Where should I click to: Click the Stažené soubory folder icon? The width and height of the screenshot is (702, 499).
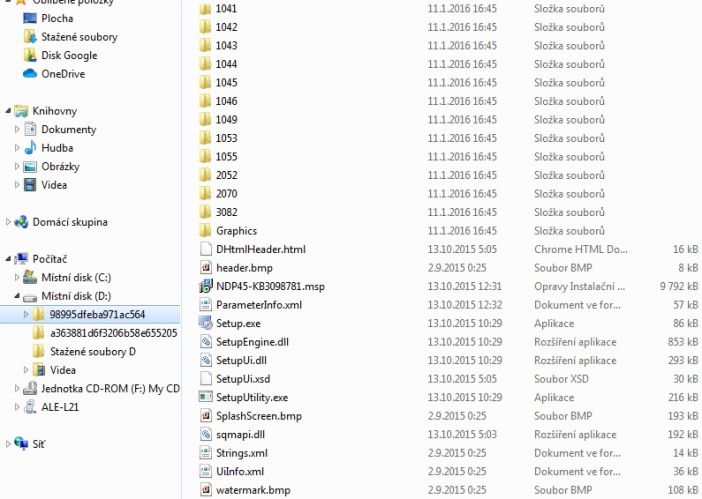(30, 37)
